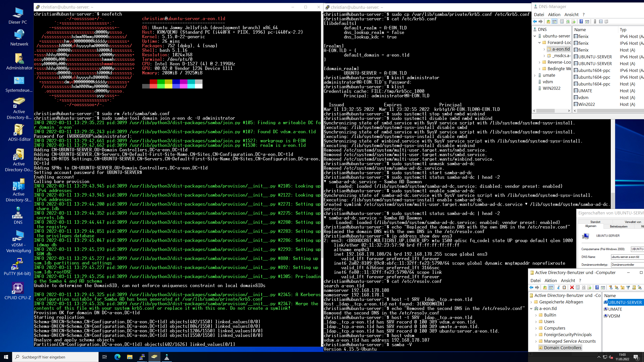This screenshot has width=644, height=362.
Task: Click new group icon in AD Users toolbar
Action: (616, 287)
